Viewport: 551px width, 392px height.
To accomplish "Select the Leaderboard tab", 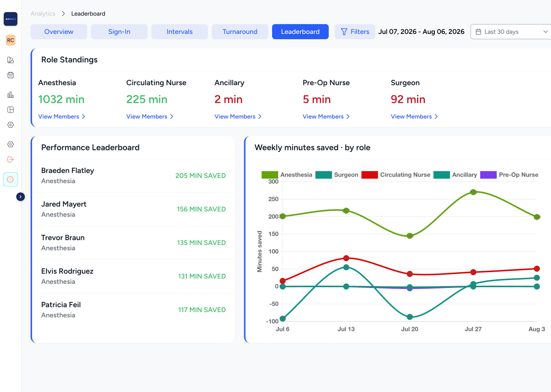I will [300, 32].
